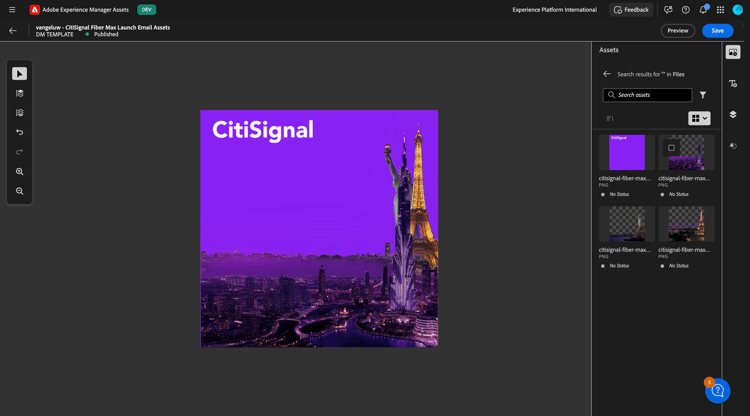Click layer-order icon just above Undo

pos(19,113)
